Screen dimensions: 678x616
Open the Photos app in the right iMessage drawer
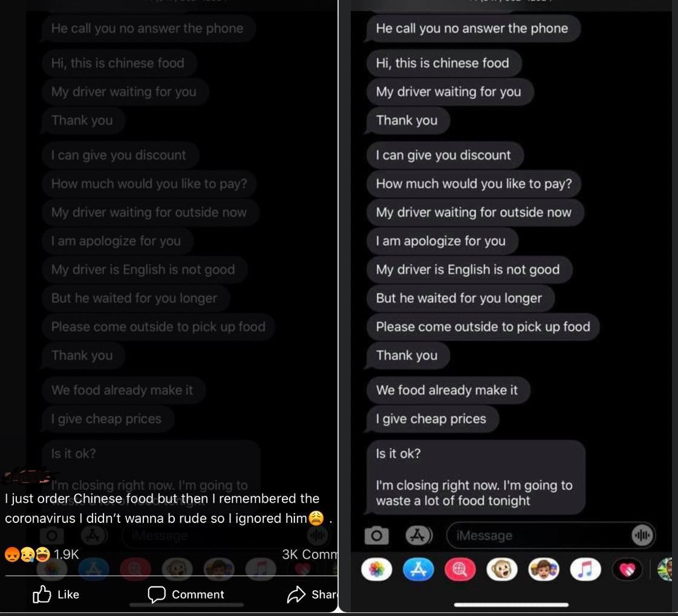377,569
